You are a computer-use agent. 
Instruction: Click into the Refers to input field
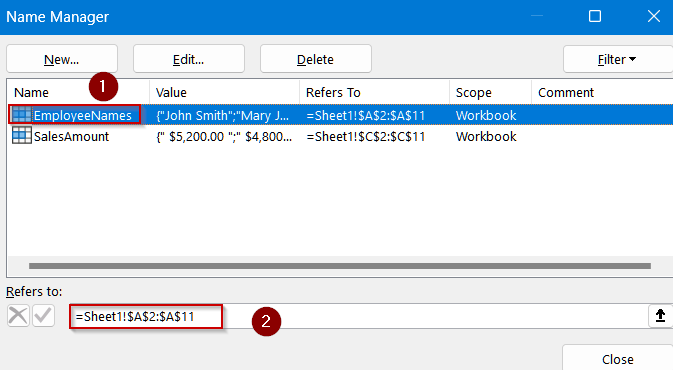(x=358, y=316)
